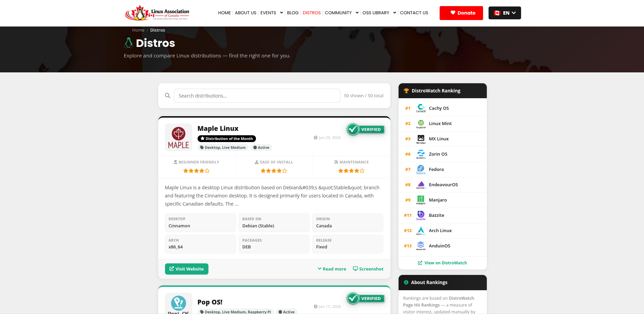Click the Ease of Install star rating

point(274,171)
